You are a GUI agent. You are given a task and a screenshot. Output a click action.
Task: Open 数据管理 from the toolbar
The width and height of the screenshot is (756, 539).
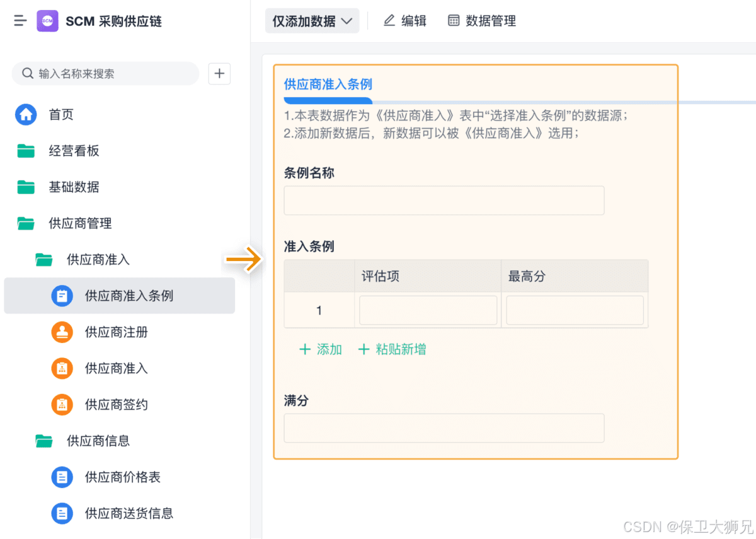coord(482,21)
